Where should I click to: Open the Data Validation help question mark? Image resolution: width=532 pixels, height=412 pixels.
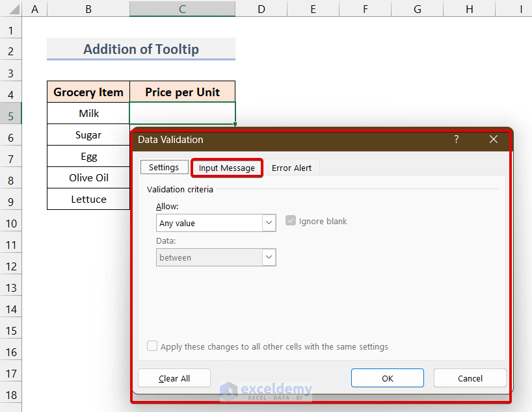(x=457, y=139)
